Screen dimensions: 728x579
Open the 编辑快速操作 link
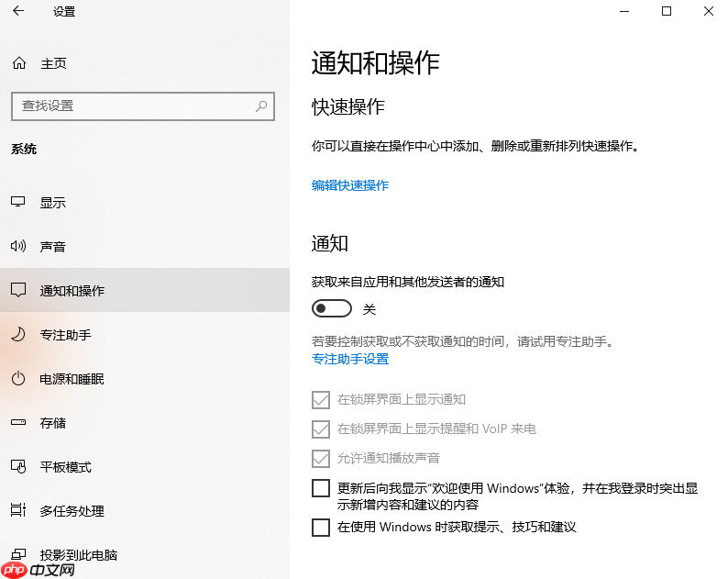click(x=350, y=185)
